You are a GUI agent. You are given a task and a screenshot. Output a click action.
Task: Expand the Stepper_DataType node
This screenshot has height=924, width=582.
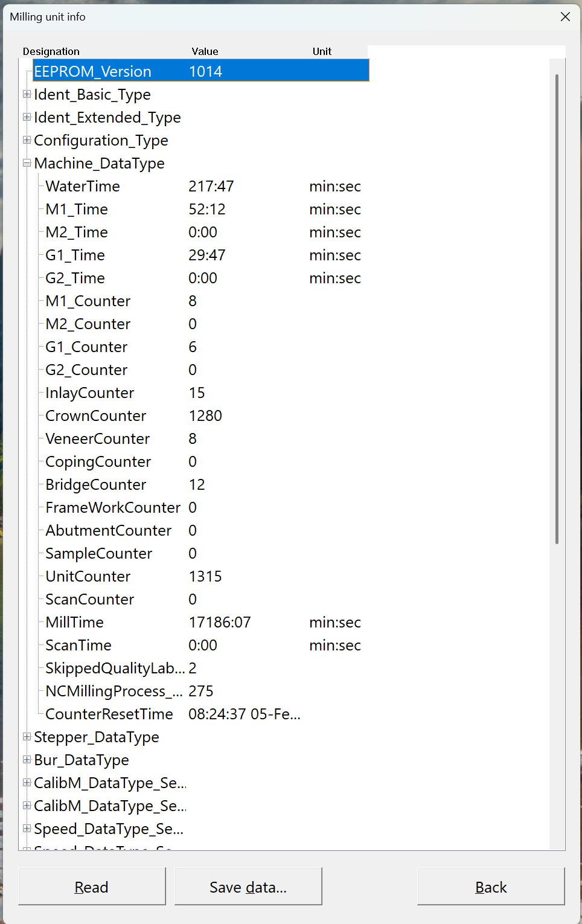point(27,736)
